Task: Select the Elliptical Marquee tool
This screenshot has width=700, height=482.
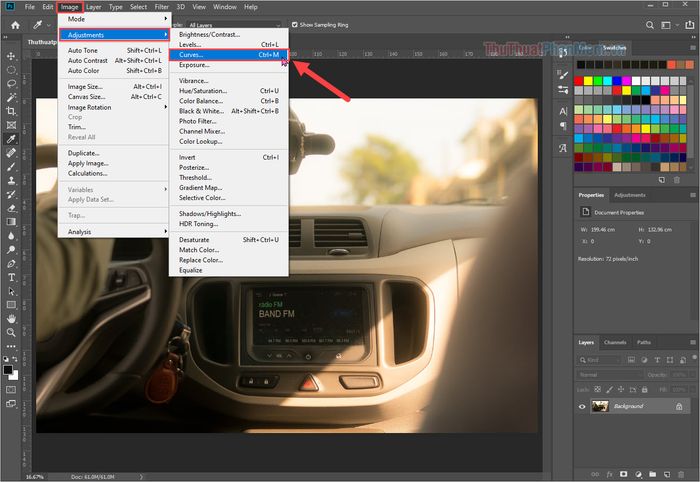Action: pyautogui.click(x=11, y=70)
